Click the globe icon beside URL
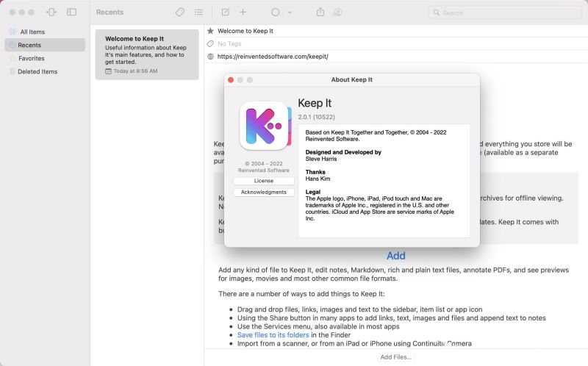588x366 pixels. click(210, 57)
